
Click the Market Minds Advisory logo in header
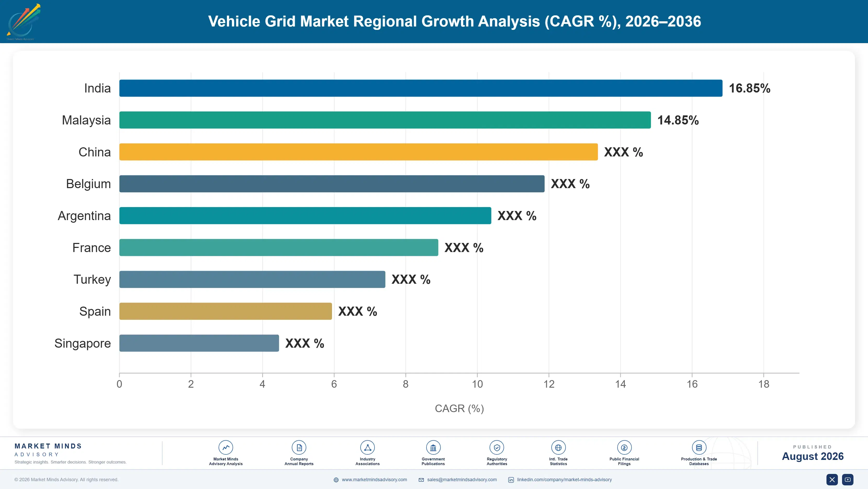(x=23, y=22)
